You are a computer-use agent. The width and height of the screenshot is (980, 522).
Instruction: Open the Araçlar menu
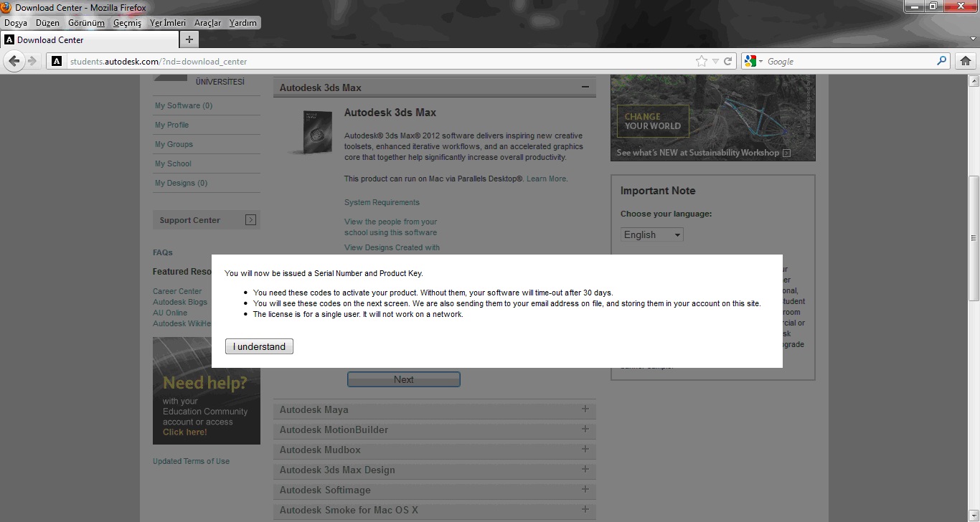click(x=208, y=23)
